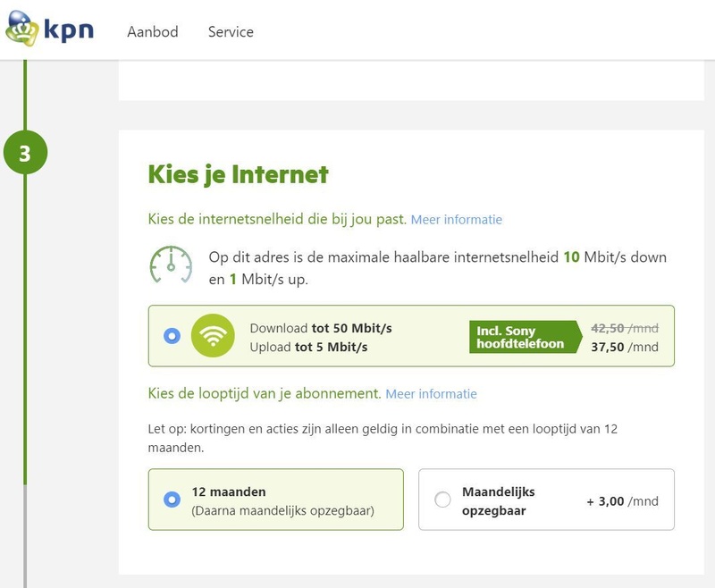Open the Aanbod menu

pyautogui.click(x=153, y=32)
